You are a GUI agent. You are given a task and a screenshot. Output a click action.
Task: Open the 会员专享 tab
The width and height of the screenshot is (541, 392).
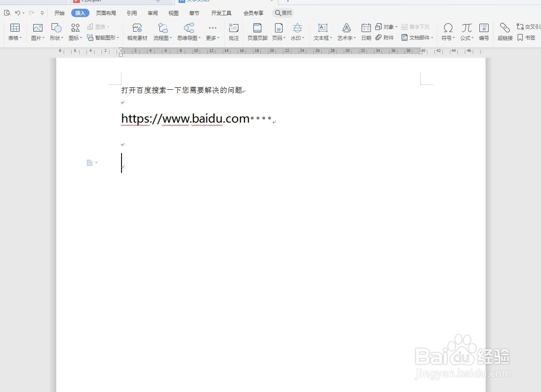[253, 13]
